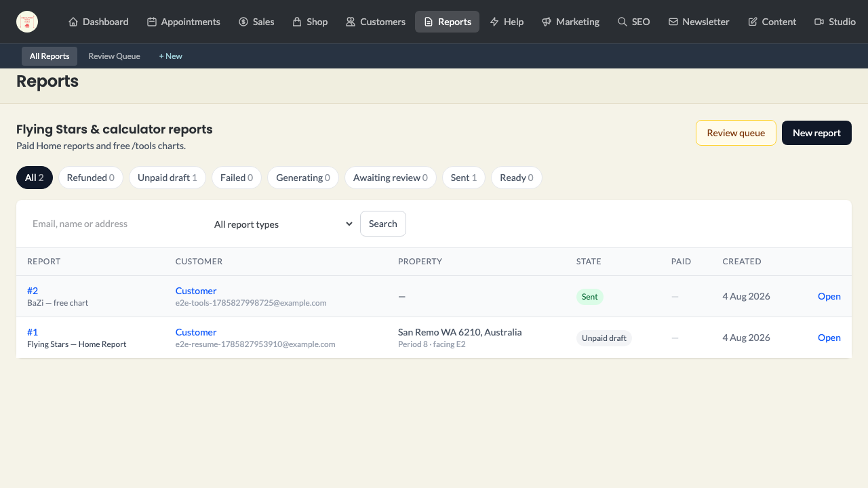Viewport: 868px width, 488px height.
Task: Click the BaZi — free chart text
Action: [58, 303]
